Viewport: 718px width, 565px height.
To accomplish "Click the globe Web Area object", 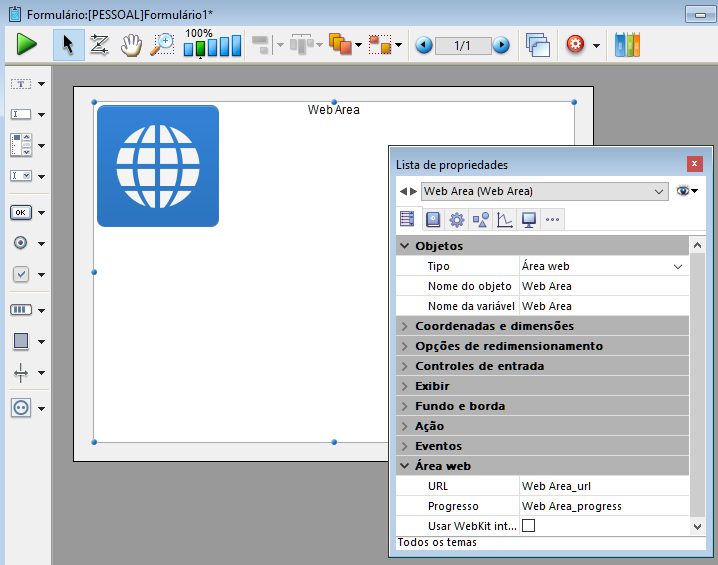I will (158, 166).
